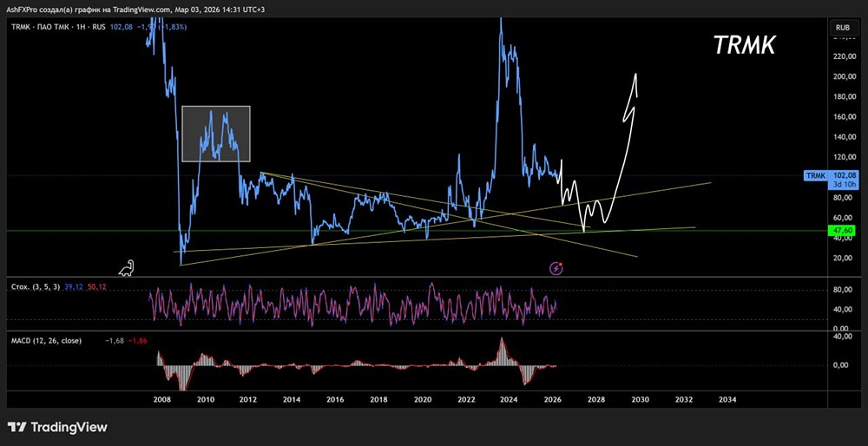Image resolution: width=868 pixels, height=446 pixels.
Task: Click the Stochastic value 39,12
Action: [74, 286]
